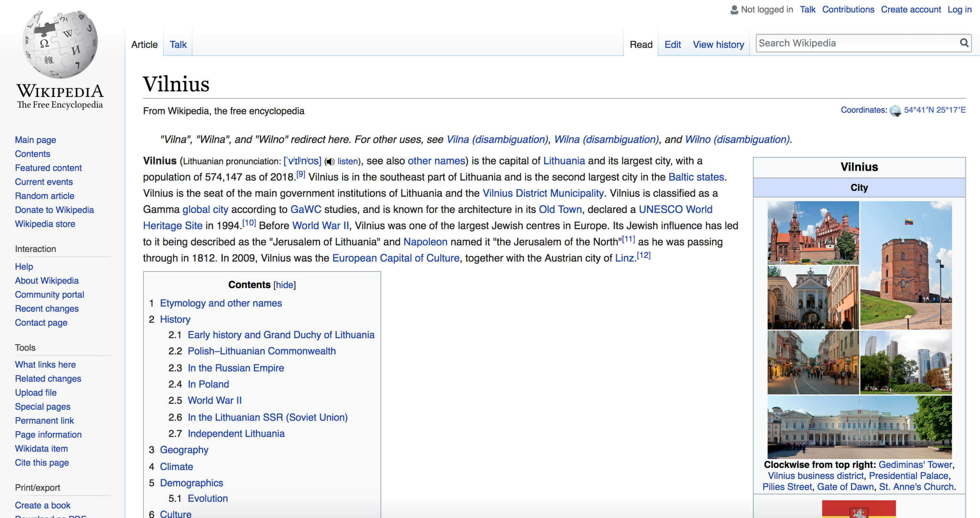
Task: Click Donate to Wikipedia
Action: point(54,210)
